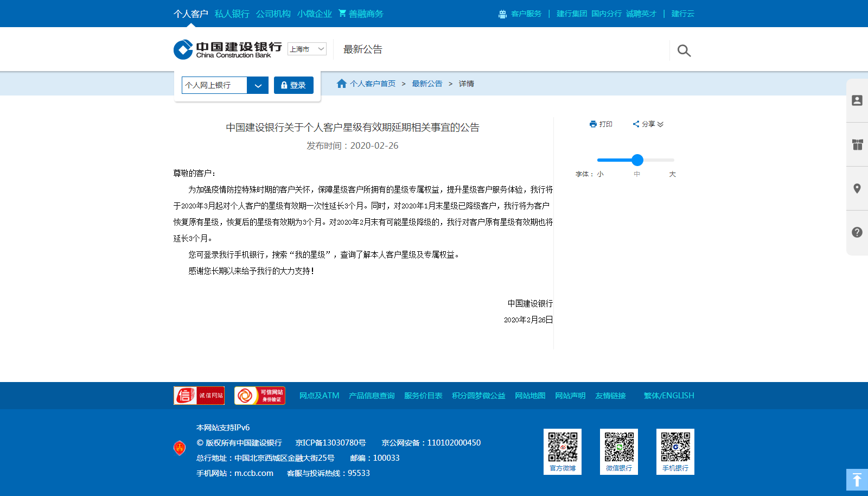Set font size to 大 (large)
The image size is (868, 496).
tap(672, 174)
